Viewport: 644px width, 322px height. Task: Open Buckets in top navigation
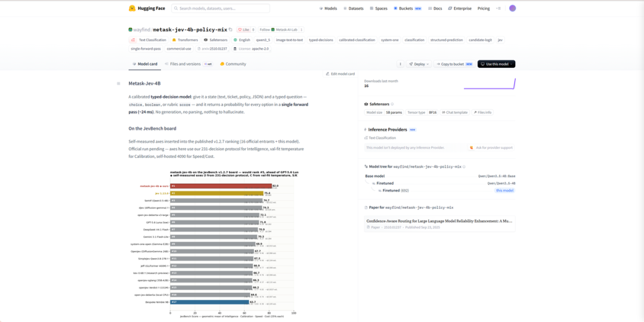[x=407, y=8]
